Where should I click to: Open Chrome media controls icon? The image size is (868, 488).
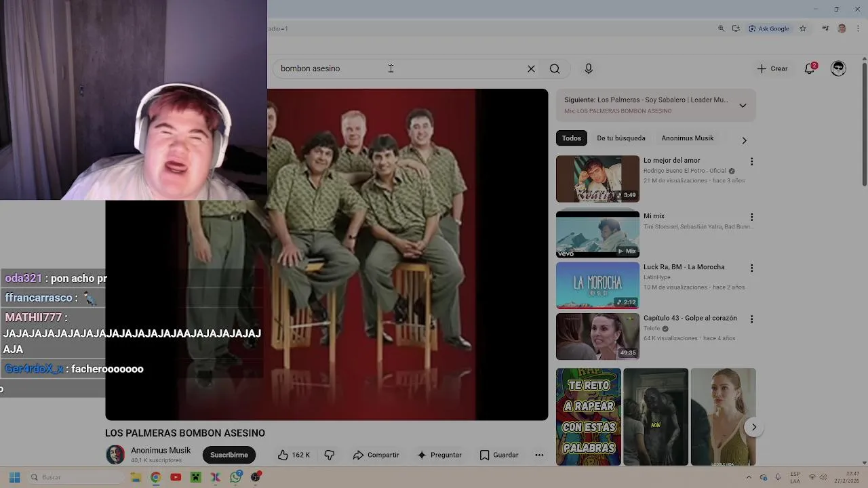[825, 28]
